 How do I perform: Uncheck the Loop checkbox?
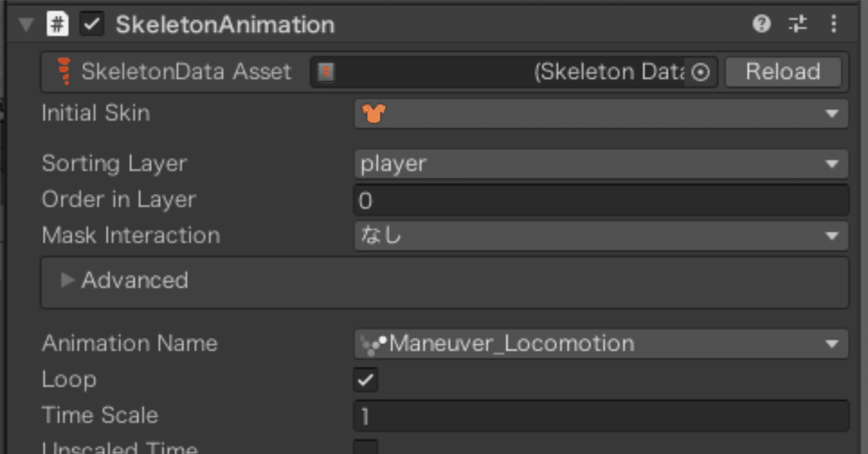click(x=365, y=380)
